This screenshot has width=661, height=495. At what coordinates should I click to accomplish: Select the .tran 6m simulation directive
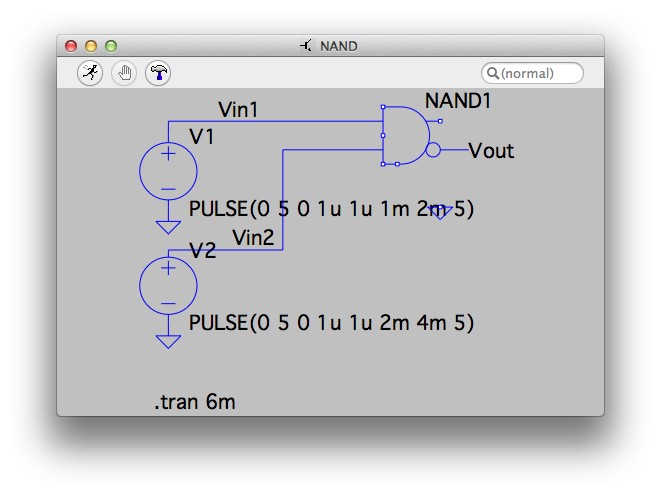click(x=194, y=403)
